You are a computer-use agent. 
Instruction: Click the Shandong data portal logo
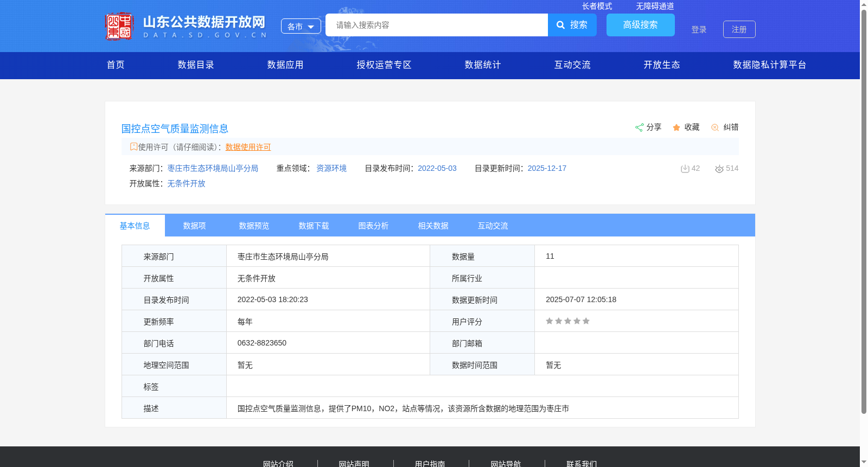click(x=186, y=26)
